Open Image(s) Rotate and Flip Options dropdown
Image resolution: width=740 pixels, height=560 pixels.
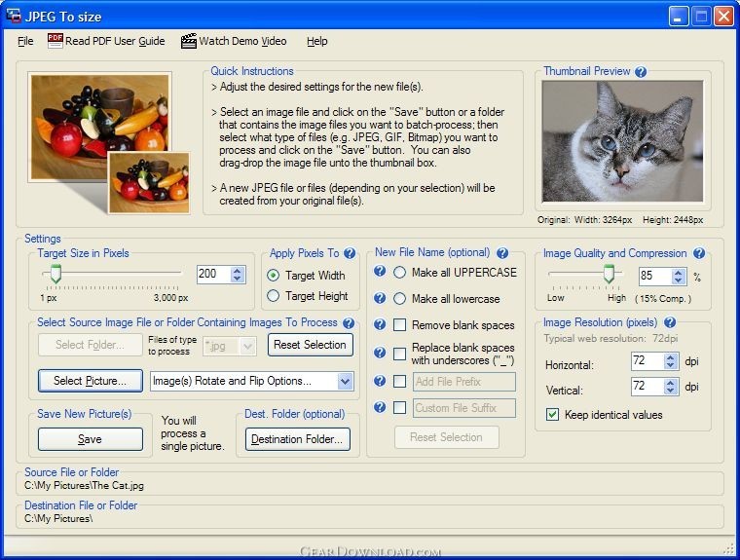[346, 382]
